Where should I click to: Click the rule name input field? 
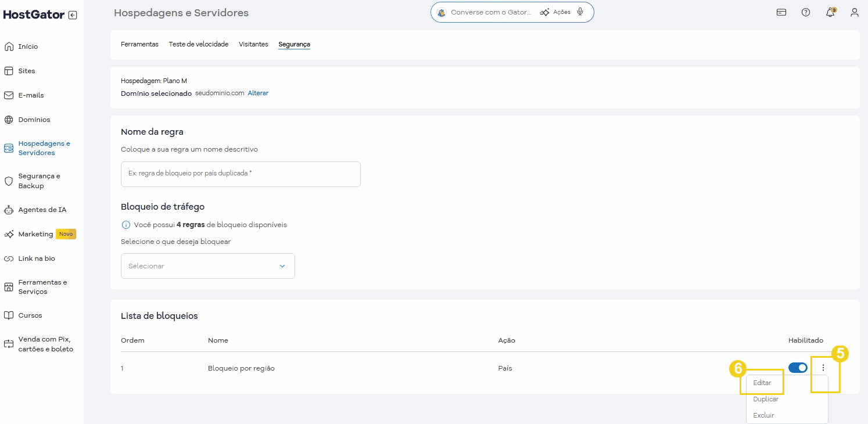(x=240, y=174)
